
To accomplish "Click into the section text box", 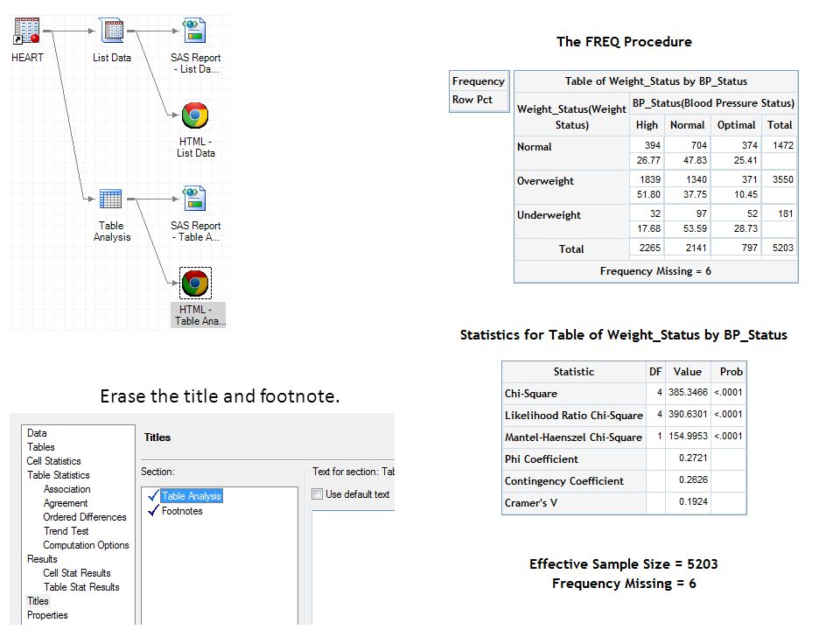I will 353,568.
